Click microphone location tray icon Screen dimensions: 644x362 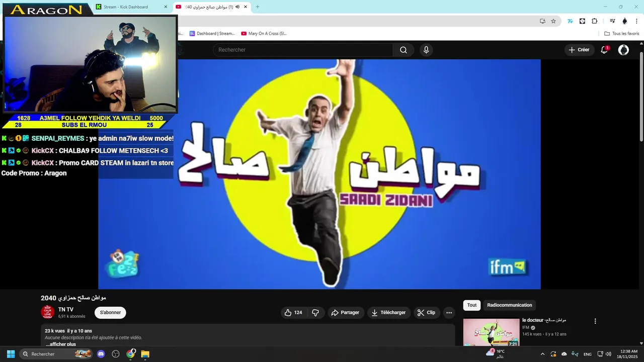pyautogui.click(x=575, y=354)
